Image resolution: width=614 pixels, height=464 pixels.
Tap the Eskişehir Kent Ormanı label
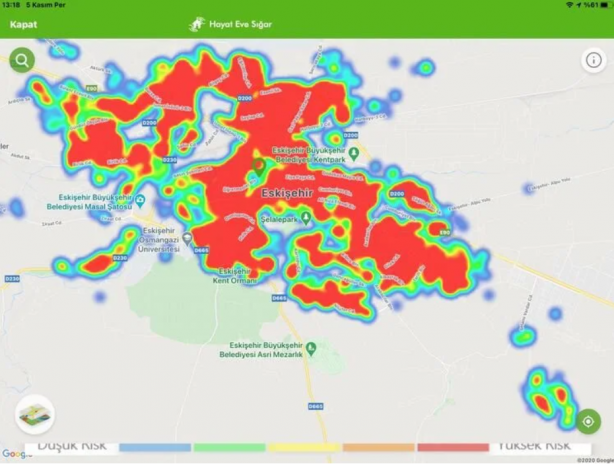[235, 276]
